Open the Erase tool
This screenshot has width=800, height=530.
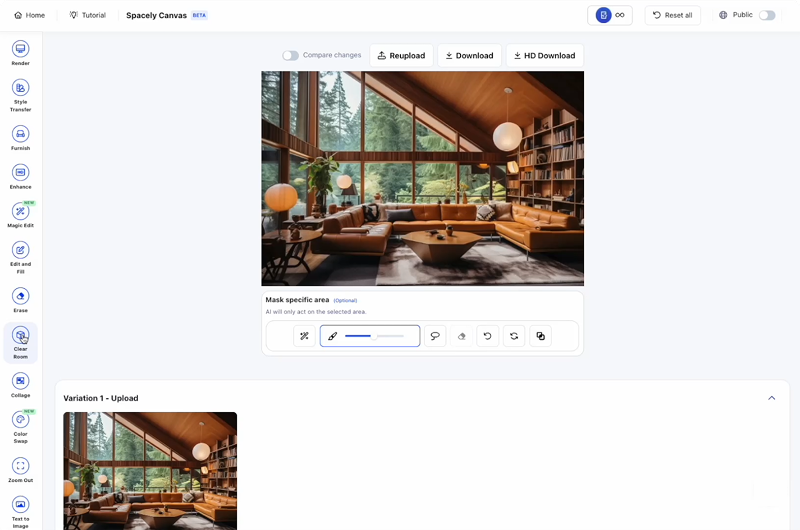[x=20, y=296]
